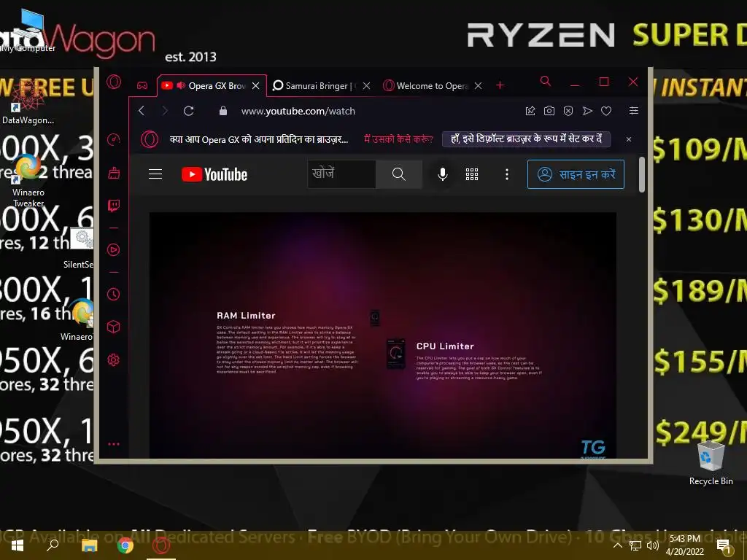Open the sidebar three-dots setup
This screenshot has height=560, width=747.
click(x=113, y=444)
